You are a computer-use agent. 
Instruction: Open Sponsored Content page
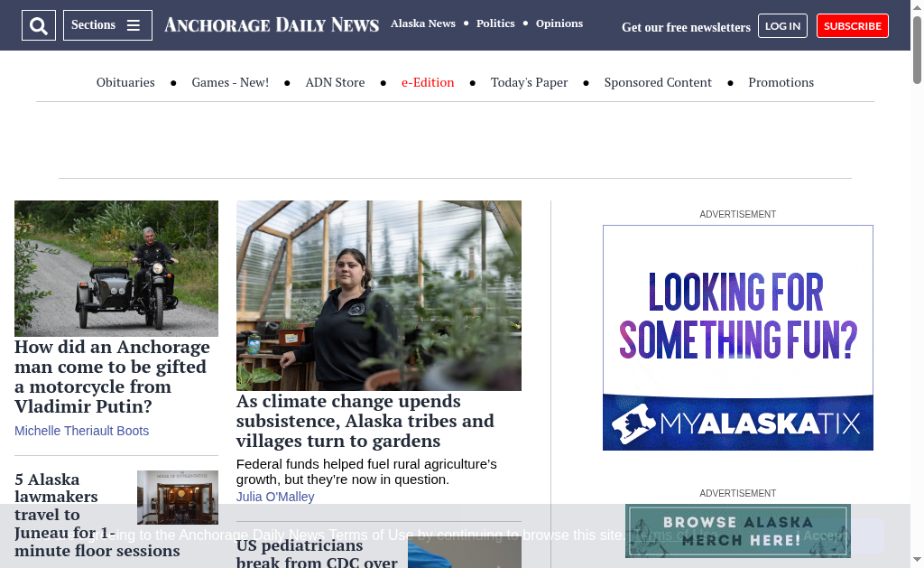pos(658,82)
